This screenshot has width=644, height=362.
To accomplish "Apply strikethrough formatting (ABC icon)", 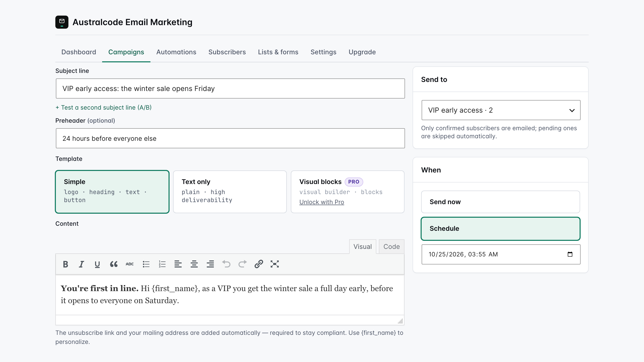I will click(x=130, y=264).
